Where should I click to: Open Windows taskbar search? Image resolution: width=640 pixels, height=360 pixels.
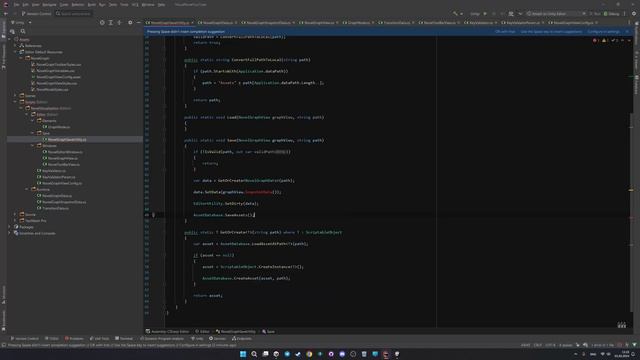pos(254,354)
